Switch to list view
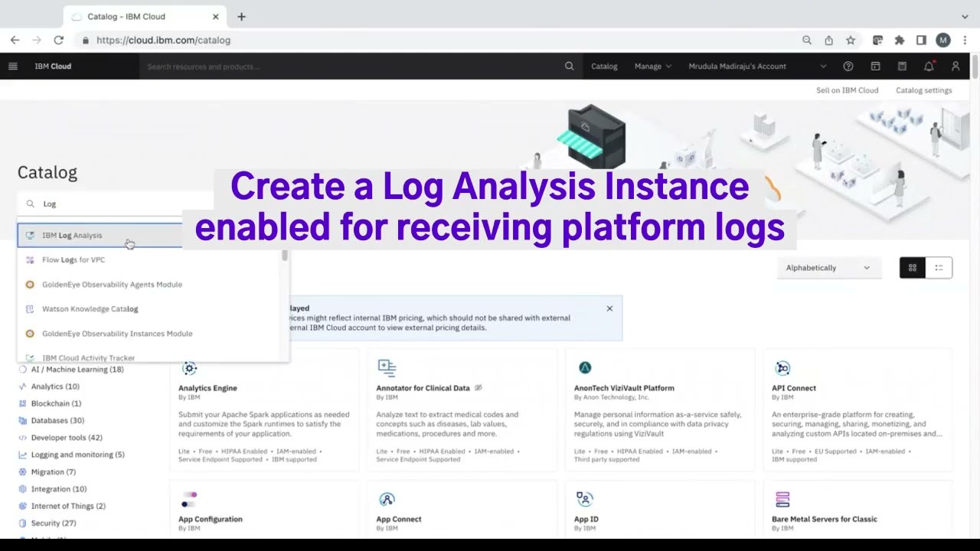 click(x=939, y=268)
